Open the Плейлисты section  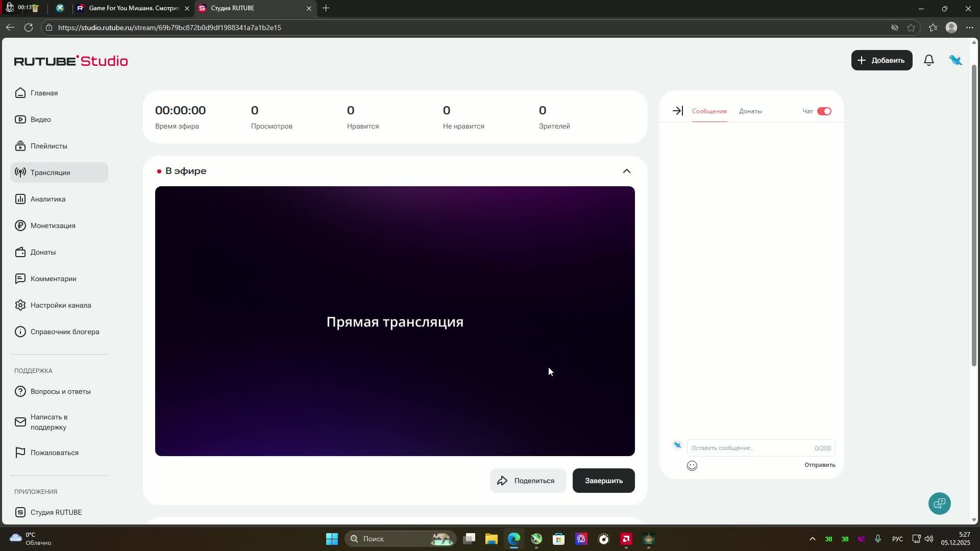click(48, 145)
